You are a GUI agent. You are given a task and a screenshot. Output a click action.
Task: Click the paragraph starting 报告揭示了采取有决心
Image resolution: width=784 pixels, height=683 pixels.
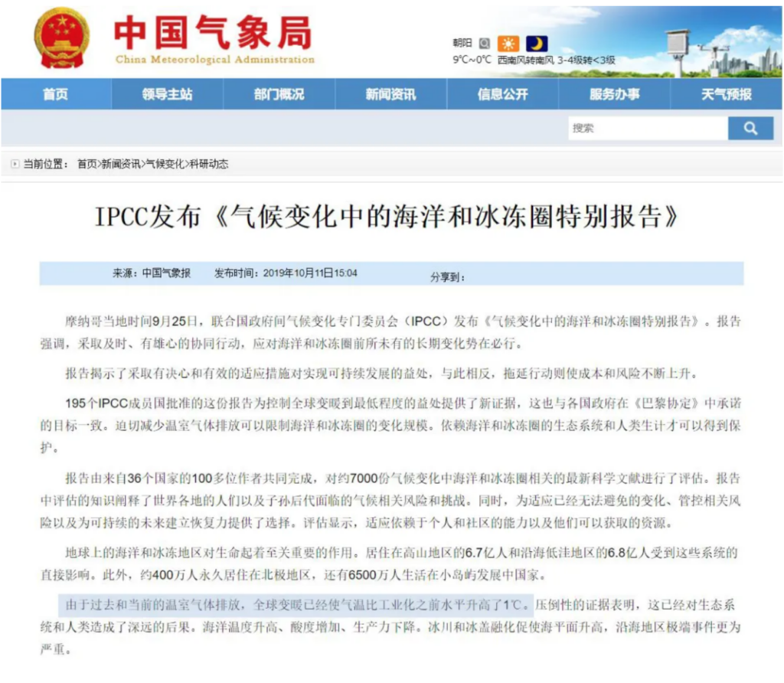pos(381,374)
